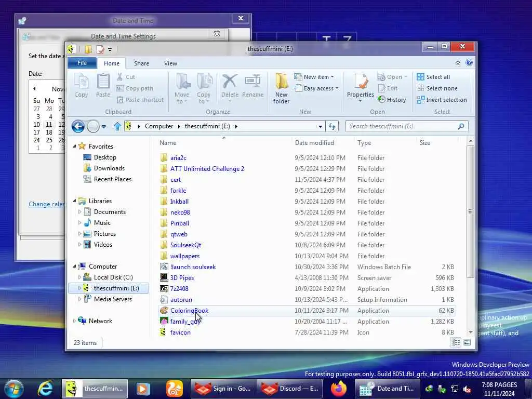Click Copy path in the ribbon
The image size is (532, 399).
click(x=135, y=88)
